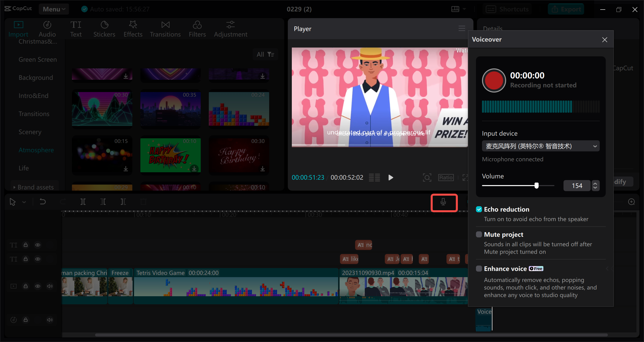Click the fullscreen scan icon in player
The width and height of the screenshot is (644, 342).
[x=427, y=178]
